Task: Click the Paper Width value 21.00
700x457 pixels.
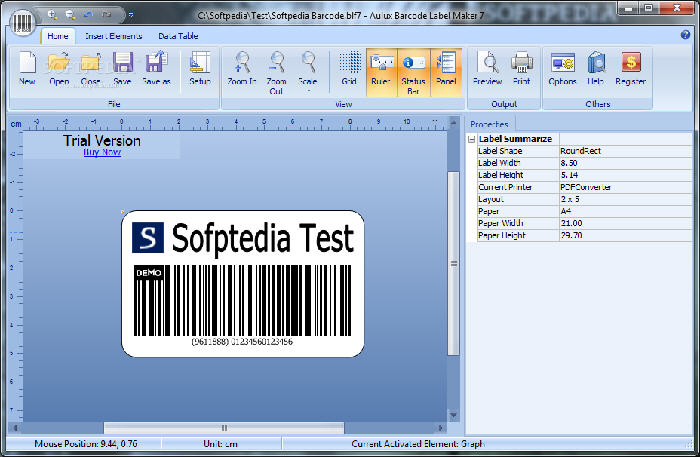Action: 625,223
